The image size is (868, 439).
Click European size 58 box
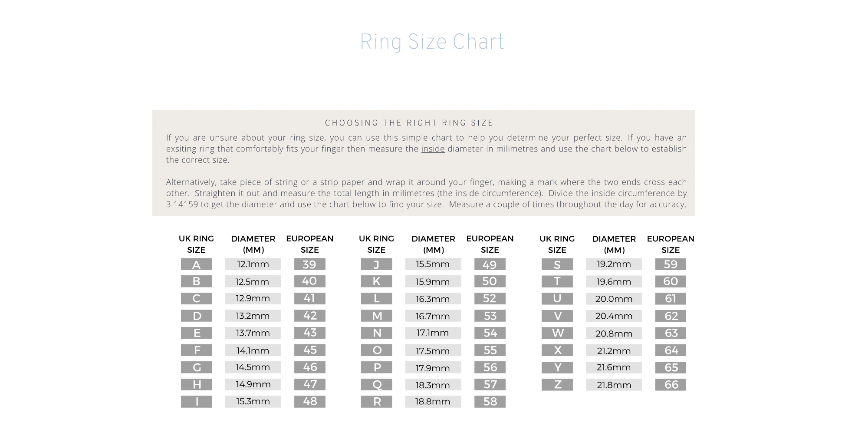pos(490,402)
